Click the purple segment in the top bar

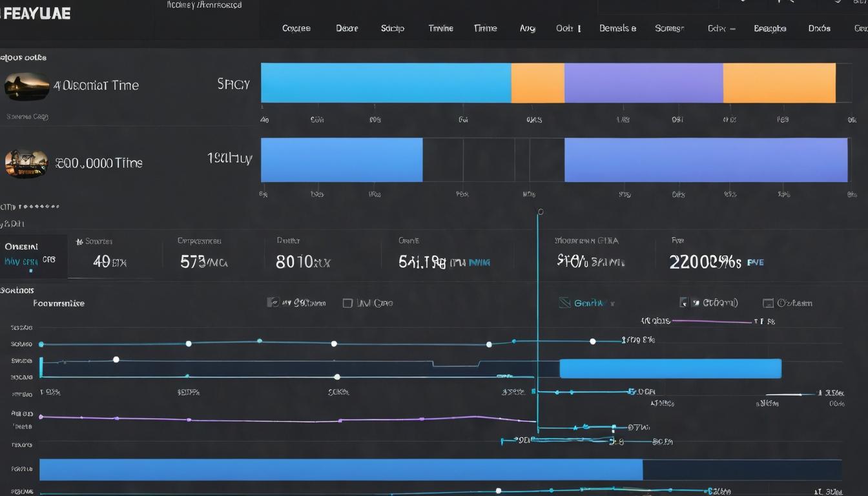pos(644,83)
